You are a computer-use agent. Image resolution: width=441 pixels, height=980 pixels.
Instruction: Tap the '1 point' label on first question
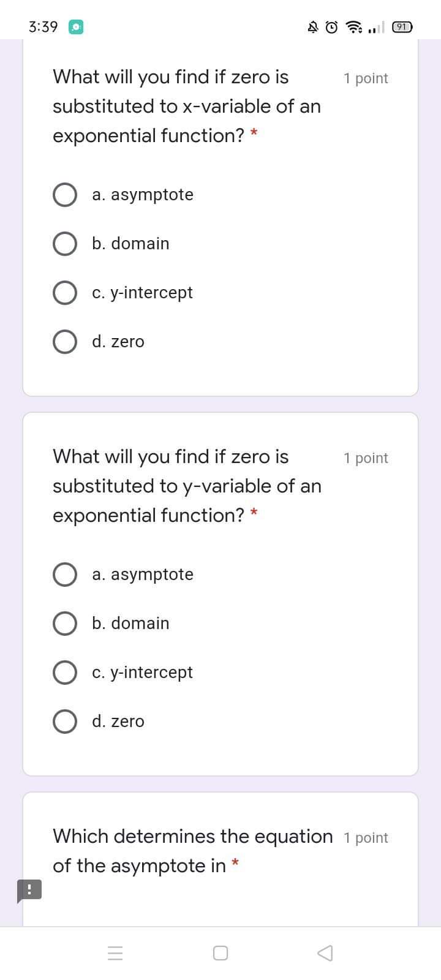(x=366, y=78)
